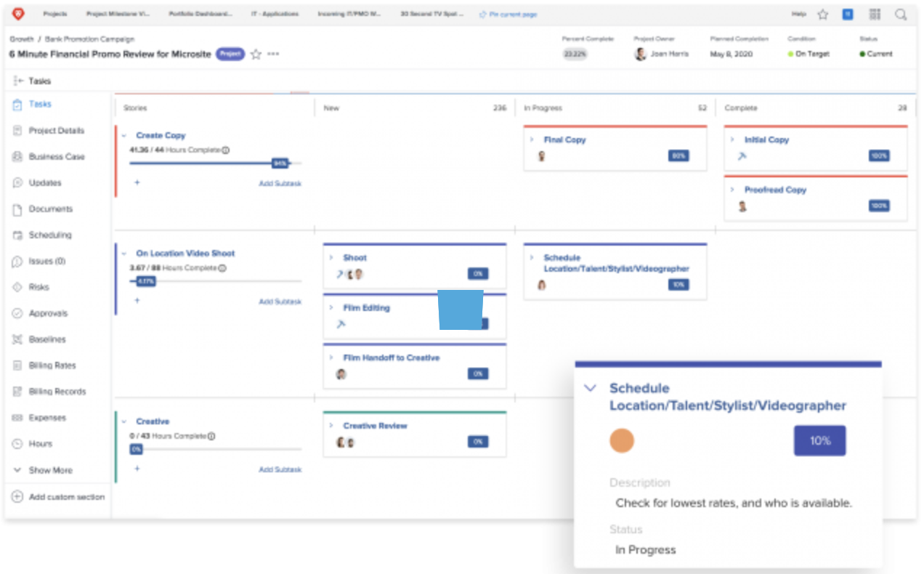Open the apps grid icon top right

click(x=875, y=14)
